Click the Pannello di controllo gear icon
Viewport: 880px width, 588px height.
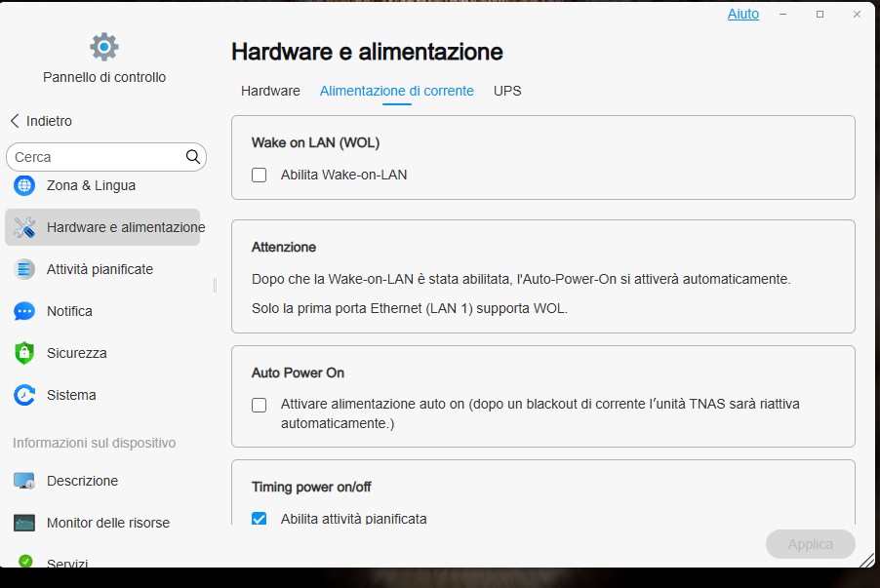pos(104,46)
